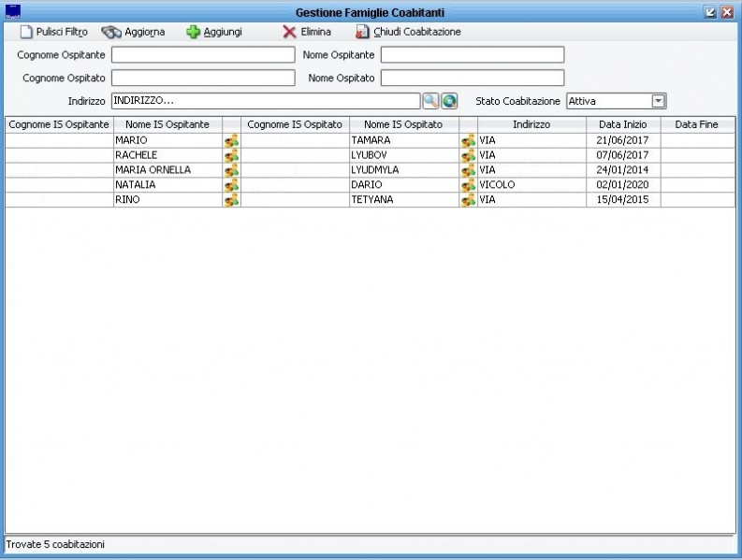
Task: Sort by Data Inizio column header
Action: pyautogui.click(x=622, y=124)
